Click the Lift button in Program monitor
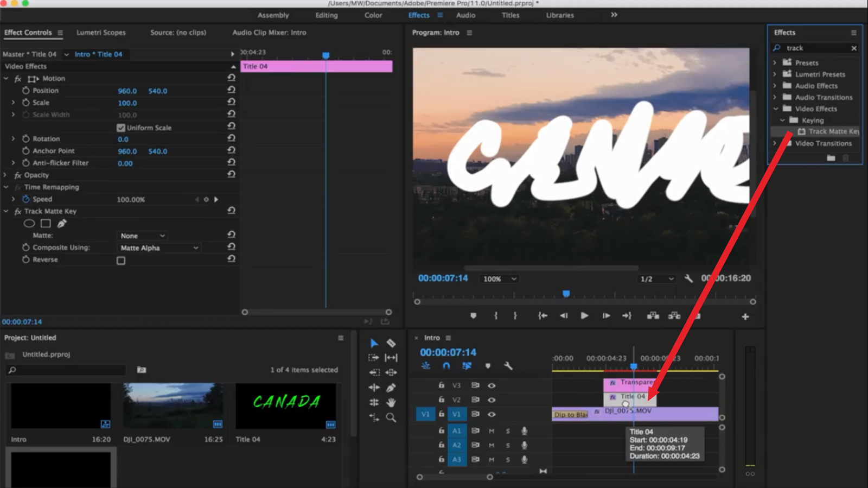This screenshot has width=868, height=488. tap(653, 316)
